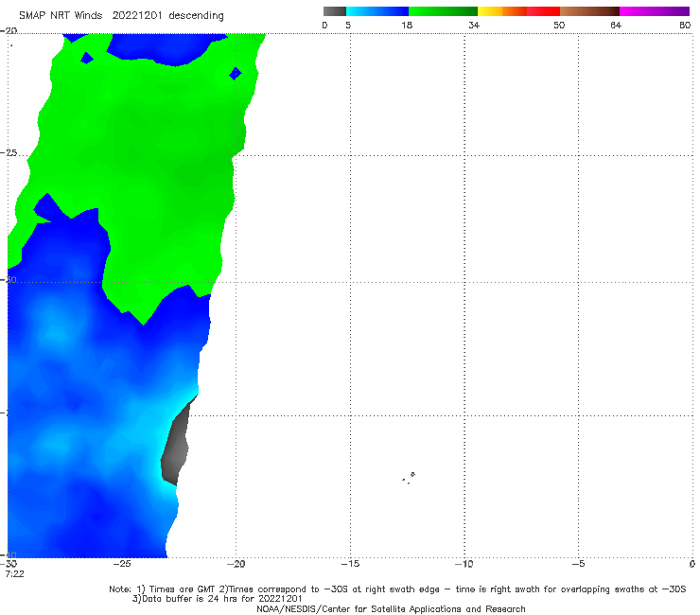Click the "-20" longitude label on bottom axis
The height and width of the screenshot is (615, 700).
[236, 564]
